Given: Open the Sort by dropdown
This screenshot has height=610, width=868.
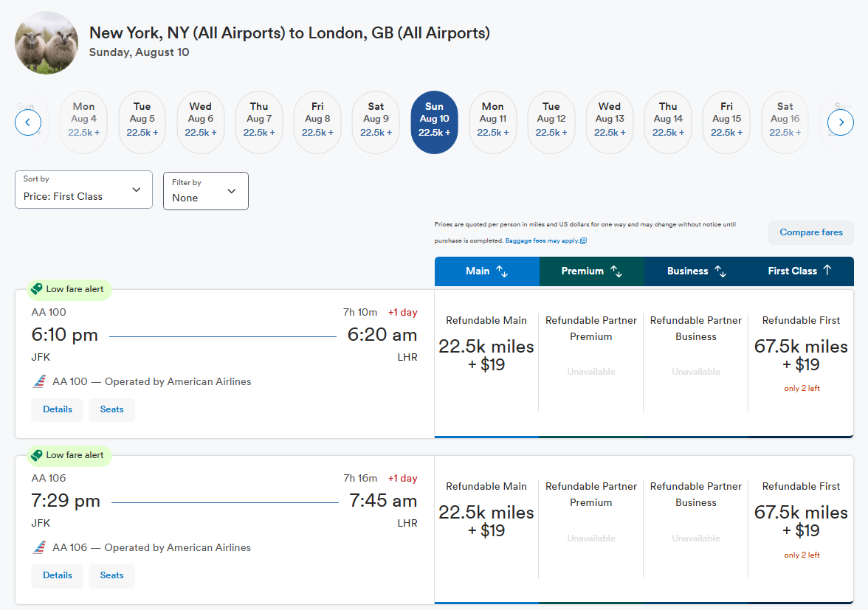Looking at the screenshot, I should tap(83, 190).
